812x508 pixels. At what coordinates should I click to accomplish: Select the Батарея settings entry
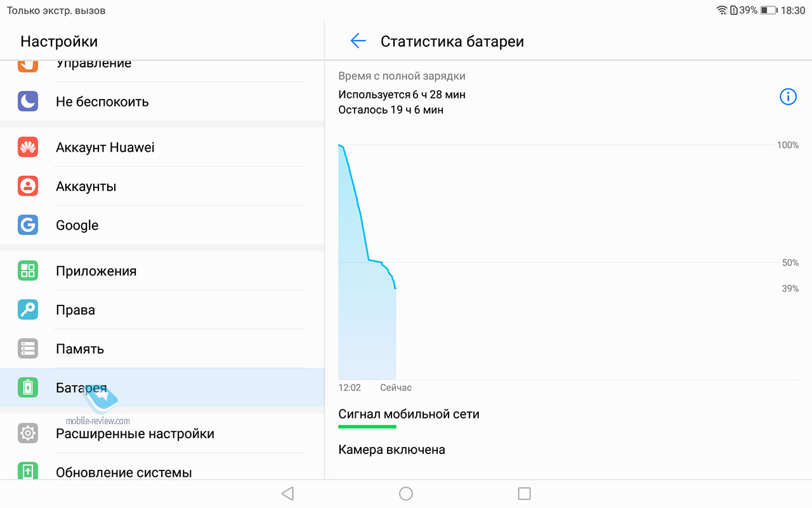pos(162,387)
